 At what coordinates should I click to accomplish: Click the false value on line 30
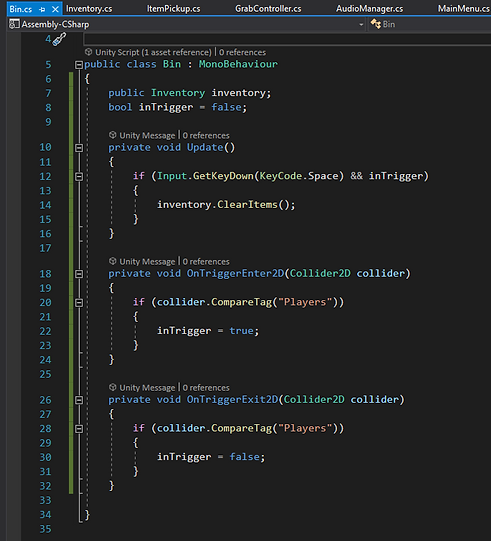pyautogui.click(x=244, y=457)
